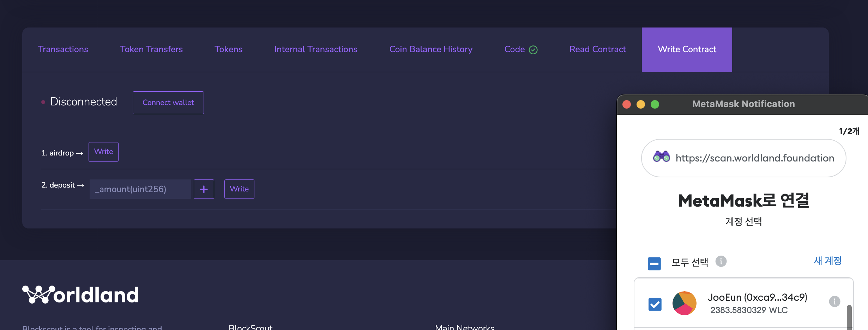Show the Coin Balance History tab
The height and width of the screenshot is (330, 868).
click(431, 49)
